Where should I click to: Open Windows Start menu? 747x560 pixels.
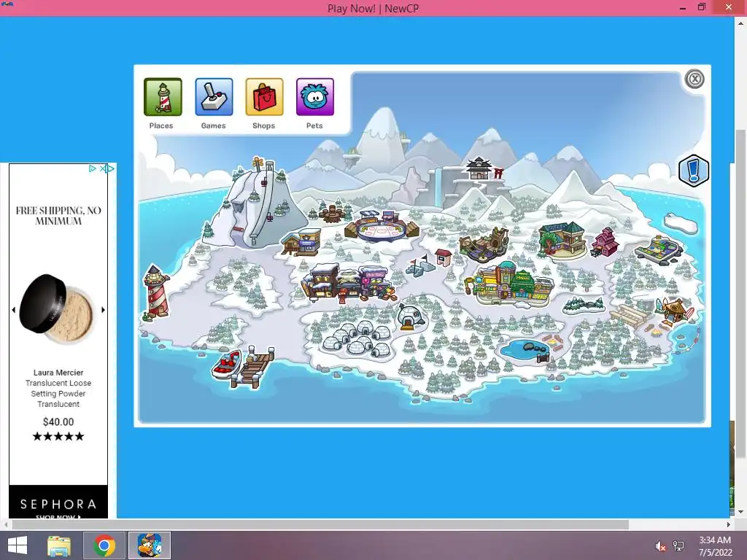tap(18, 545)
